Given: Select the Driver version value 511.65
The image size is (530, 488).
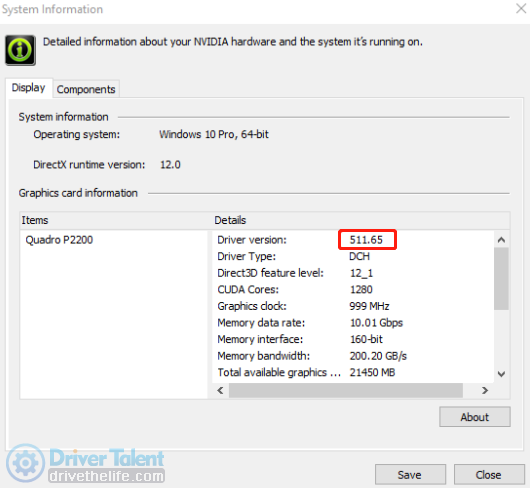Looking at the screenshot, I should pyautogui.click(x=366, y=240).
